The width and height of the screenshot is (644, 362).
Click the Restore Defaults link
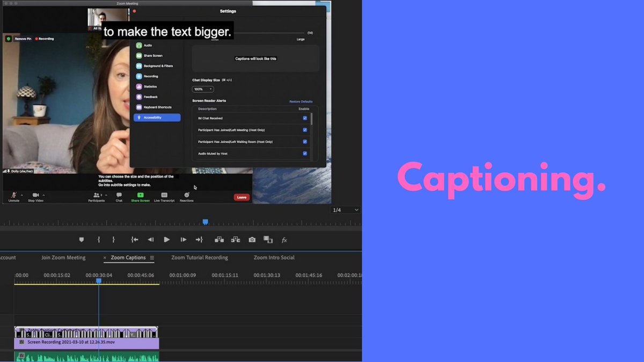(301, 101)
